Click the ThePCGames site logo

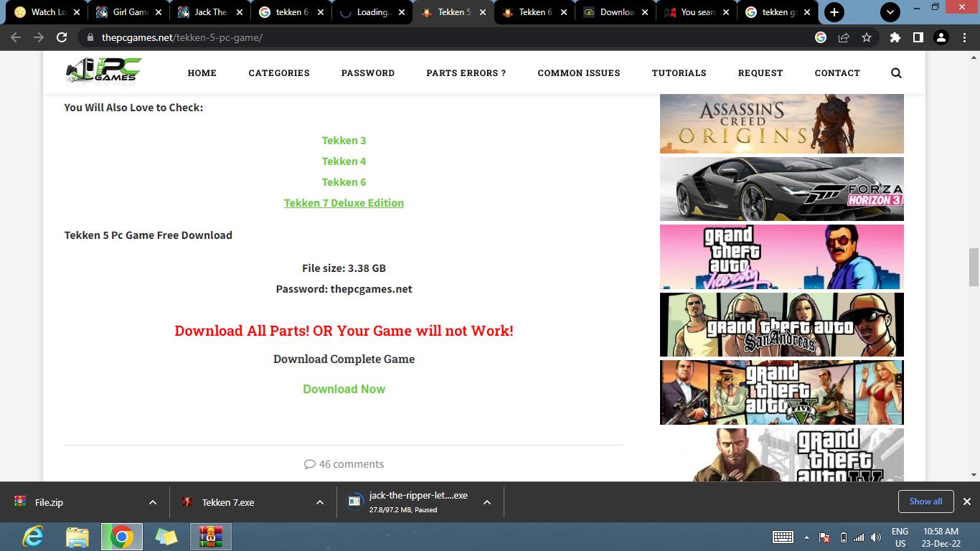(x=104, y=72)
